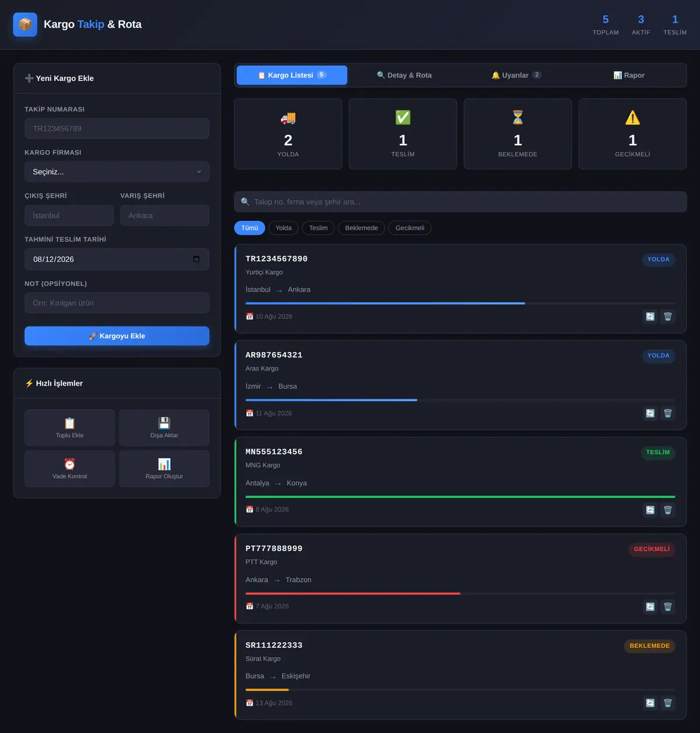Filter list by Yolda status
This screenshot has height=733, width=700.
point(283,228)
